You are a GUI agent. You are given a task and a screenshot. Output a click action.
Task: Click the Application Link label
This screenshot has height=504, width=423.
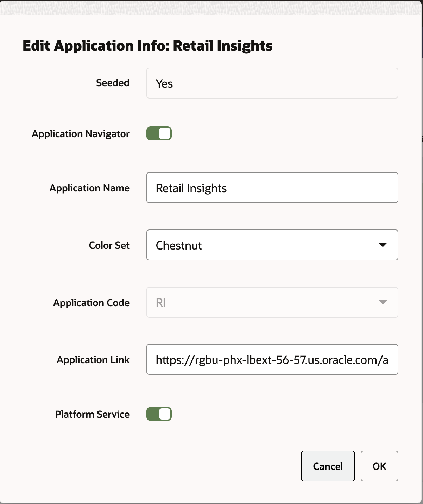tap(93, 360)
